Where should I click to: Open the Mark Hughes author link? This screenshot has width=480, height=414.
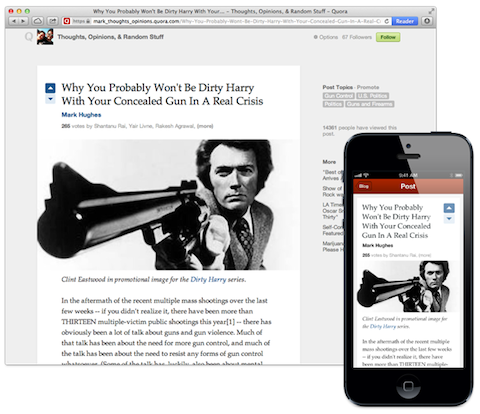point(81,115)
